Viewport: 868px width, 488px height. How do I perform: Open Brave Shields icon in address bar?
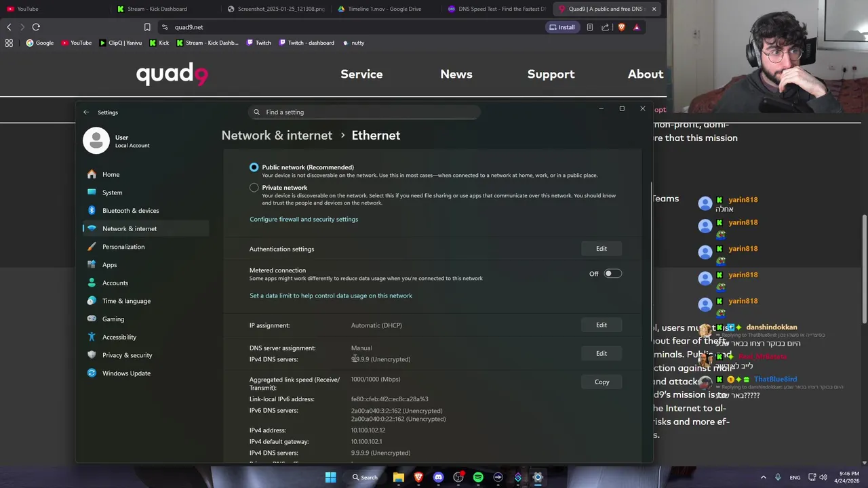[621, 27]
